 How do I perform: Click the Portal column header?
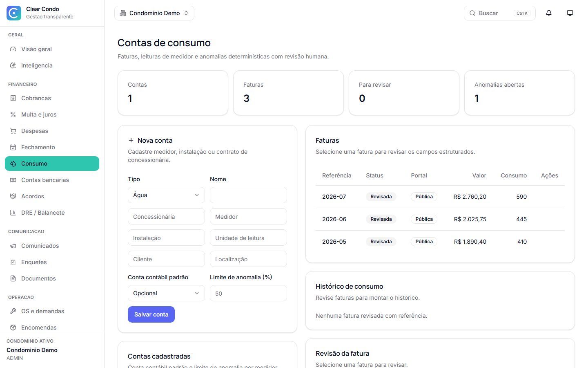click(419, 175)
